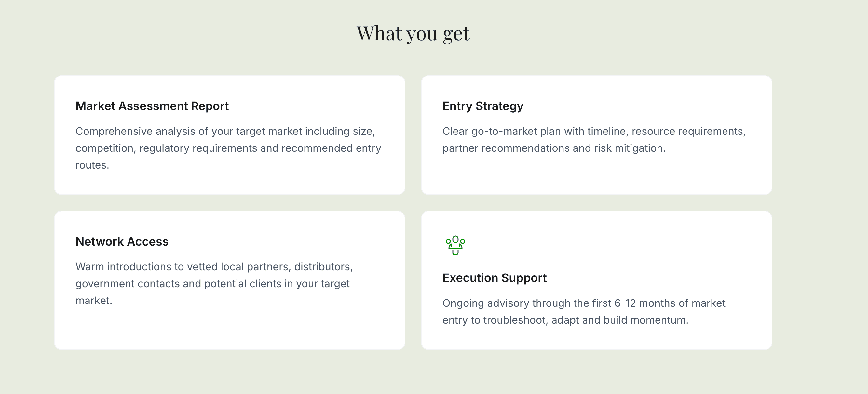Click the "competition, regulatory requirements" text line

pos(228,148)
